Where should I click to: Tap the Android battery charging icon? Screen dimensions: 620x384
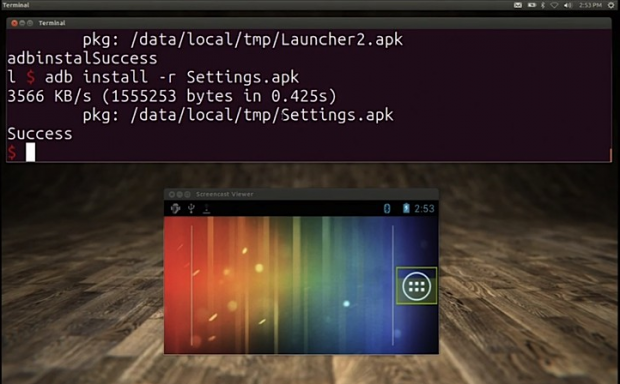point(406,208)
